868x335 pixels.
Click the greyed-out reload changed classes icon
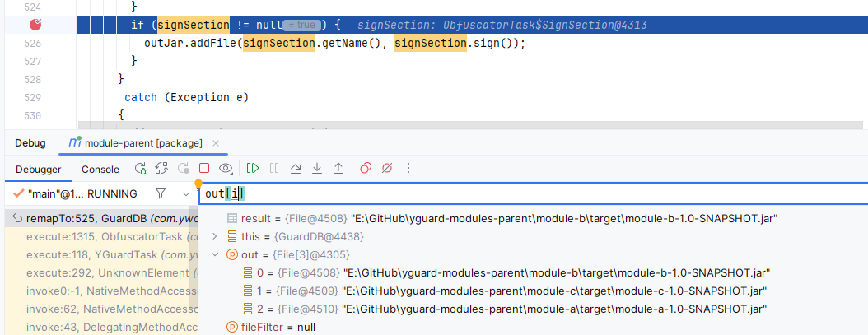click(183, 169)
